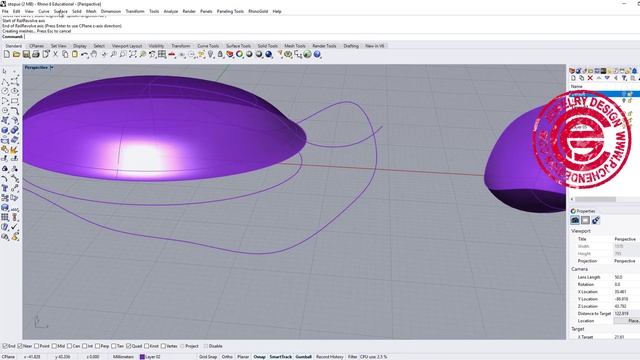Click the blue Help icon in toolbar
640x360 pixels.
pos(317,54)
